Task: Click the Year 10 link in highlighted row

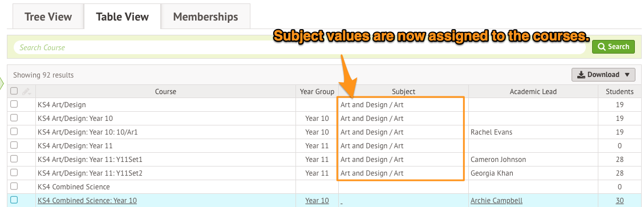Action: coord(317,200)
